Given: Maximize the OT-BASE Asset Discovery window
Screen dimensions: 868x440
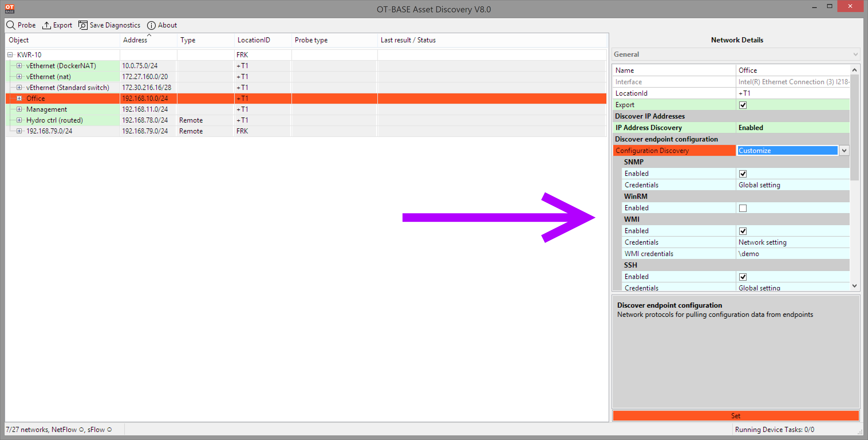Looking at the screenshot, I should [x=830, y=6].
